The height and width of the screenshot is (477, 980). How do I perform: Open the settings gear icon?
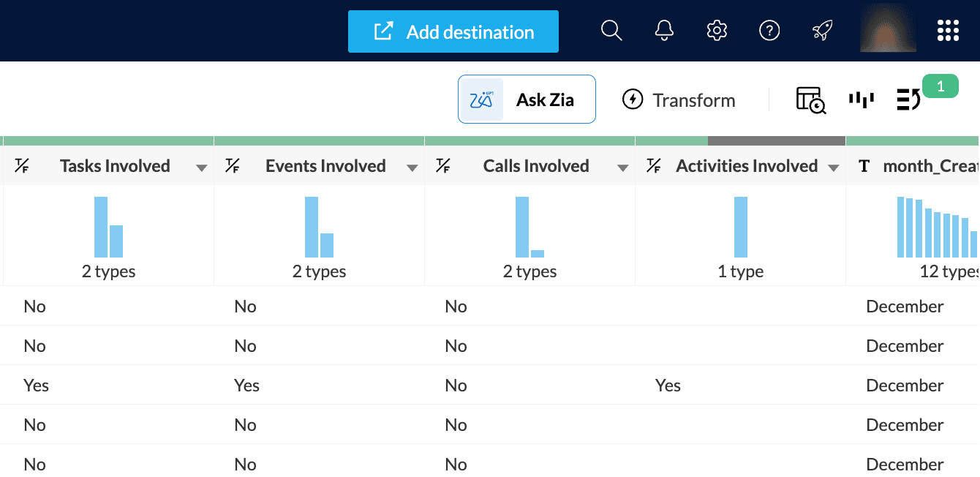tap(717, 31)
